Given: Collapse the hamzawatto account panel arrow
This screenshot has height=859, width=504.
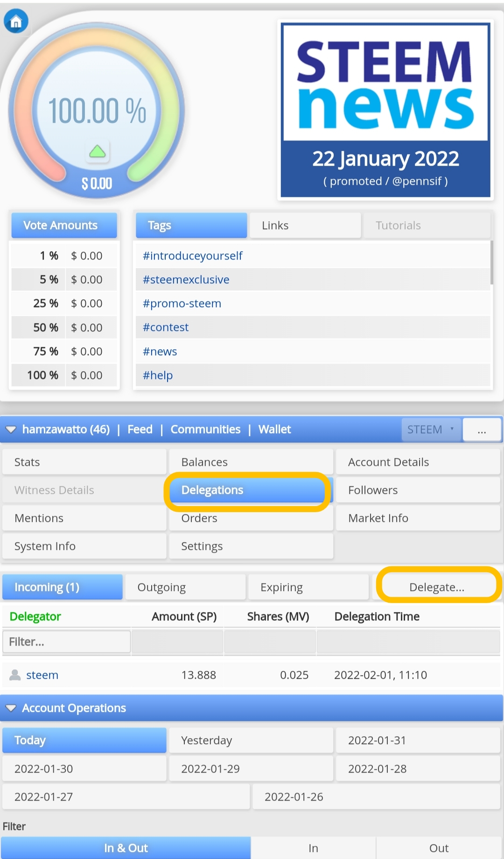Looking at the screenshot, I should click(x=11, y=429).
